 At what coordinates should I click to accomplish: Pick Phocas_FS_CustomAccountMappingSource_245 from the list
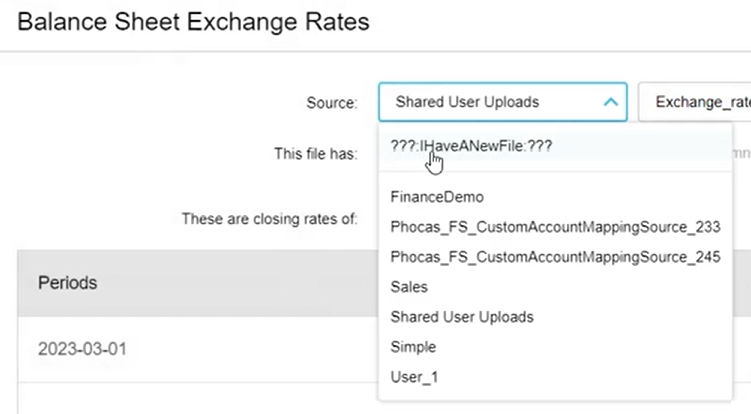coord(555,257)
